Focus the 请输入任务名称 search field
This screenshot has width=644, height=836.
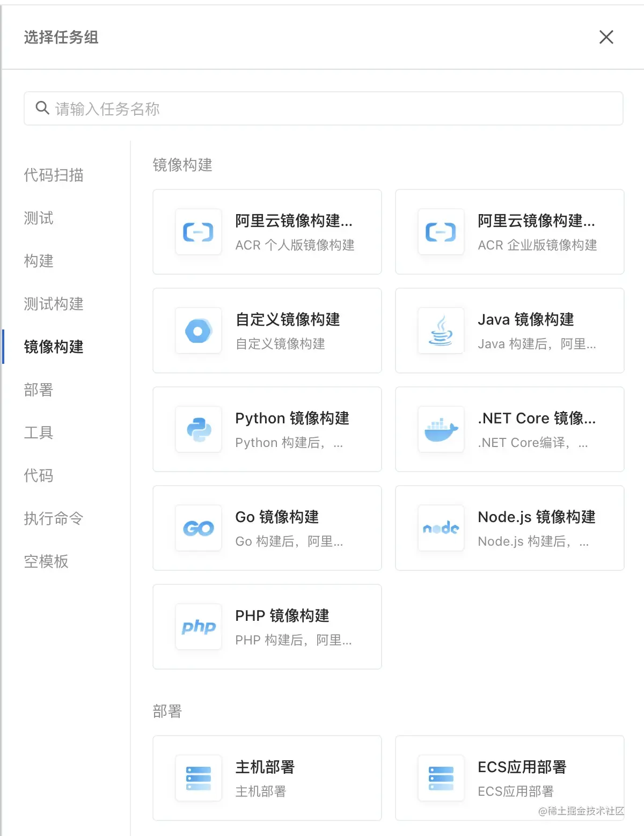pos(324,108)
